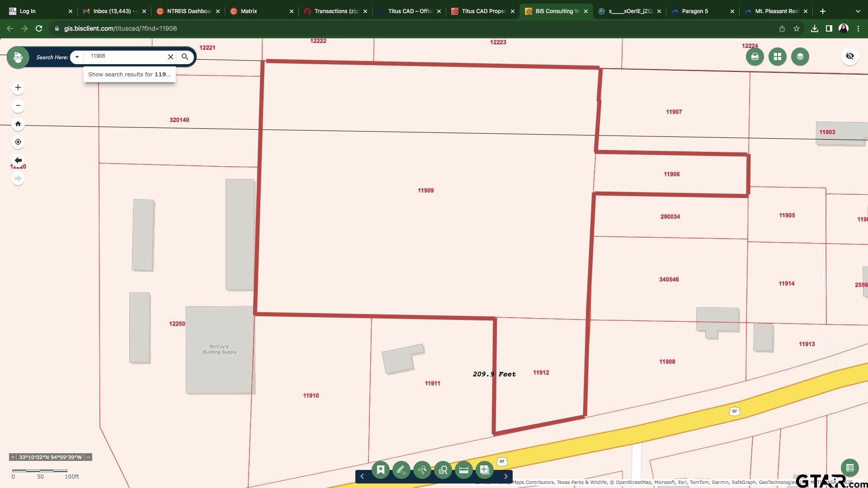Clear the search box with X
868x488 pixels.
click(170, 57)
